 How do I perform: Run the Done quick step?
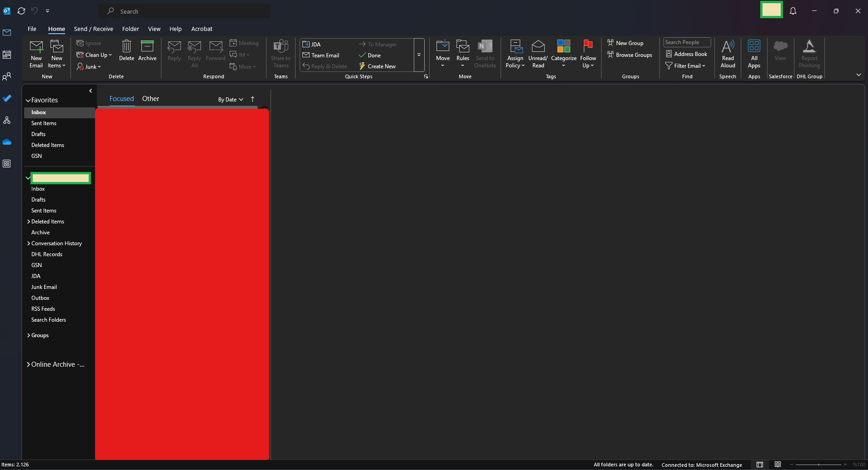tap(370, 56)
